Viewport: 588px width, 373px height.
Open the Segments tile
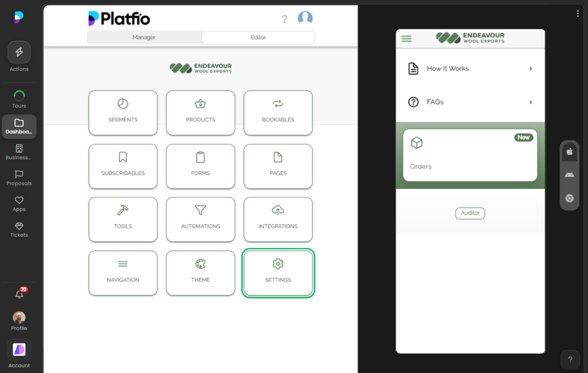click(x=123, y=113)
